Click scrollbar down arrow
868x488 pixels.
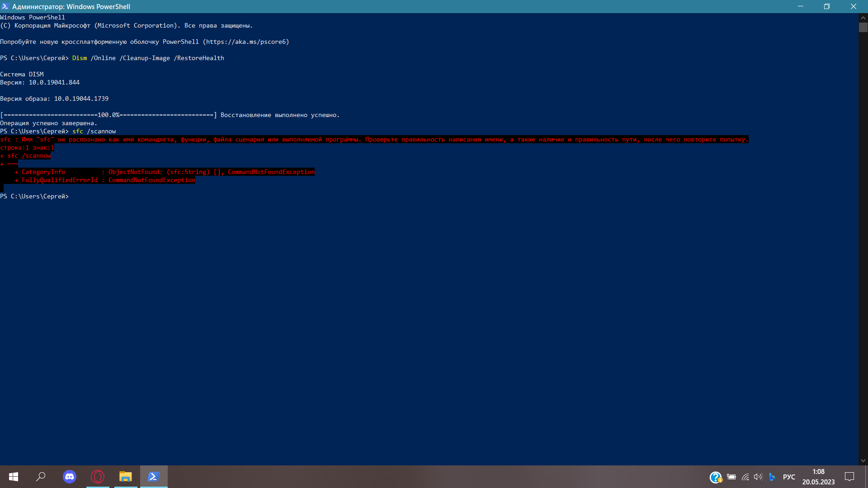click(x=863, y=461)
